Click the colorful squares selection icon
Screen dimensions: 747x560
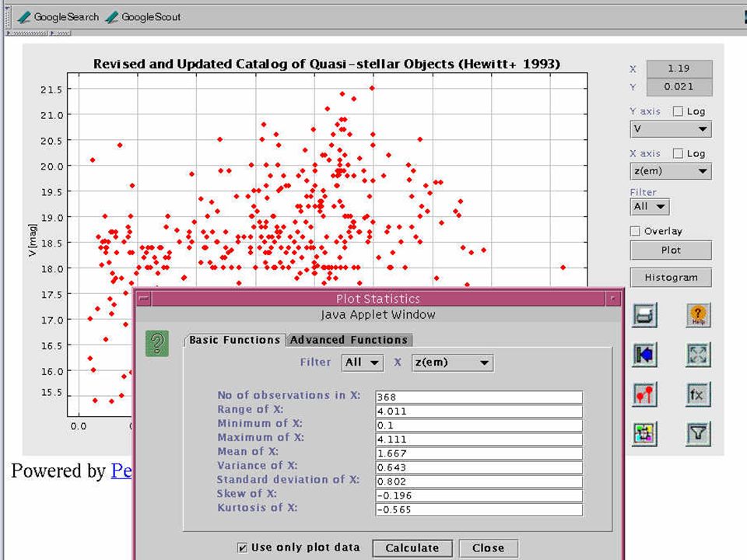click(x=644, y=434)
